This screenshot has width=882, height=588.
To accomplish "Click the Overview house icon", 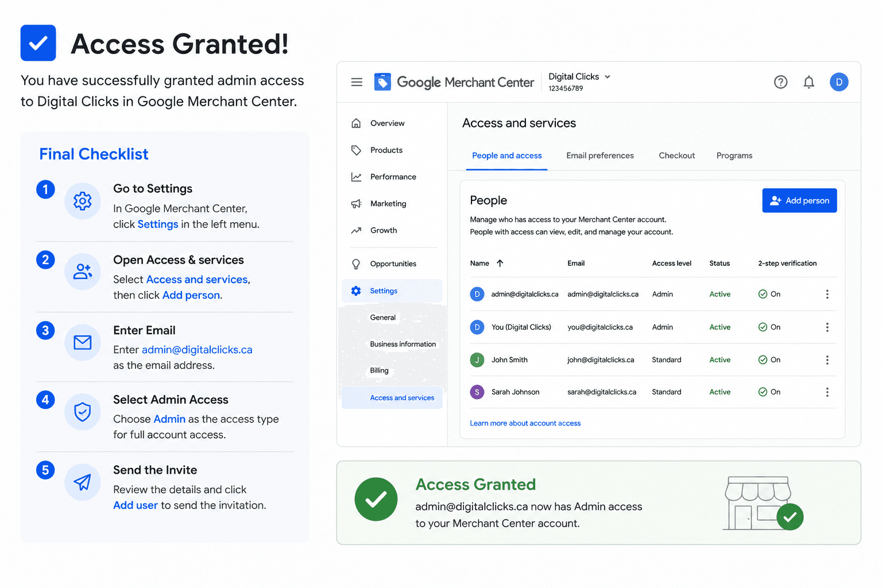I will coord(356,123).
